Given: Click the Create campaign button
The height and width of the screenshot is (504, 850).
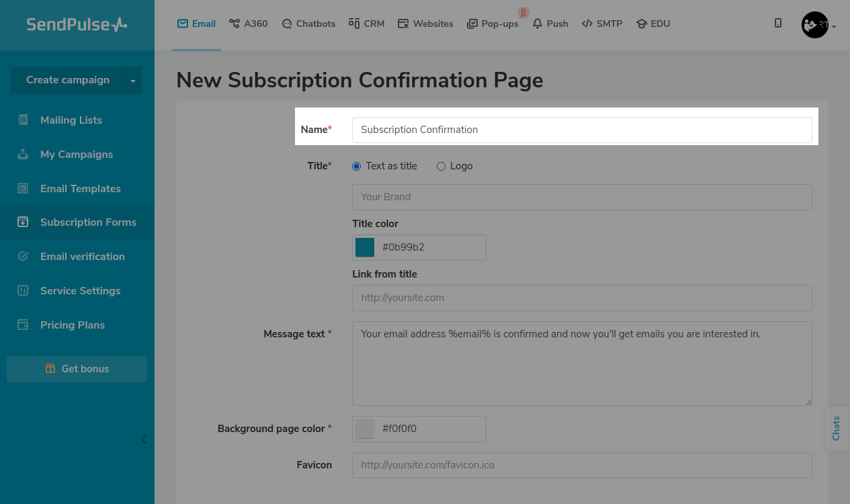Looking at the screenshot, I should pos(67,80).
